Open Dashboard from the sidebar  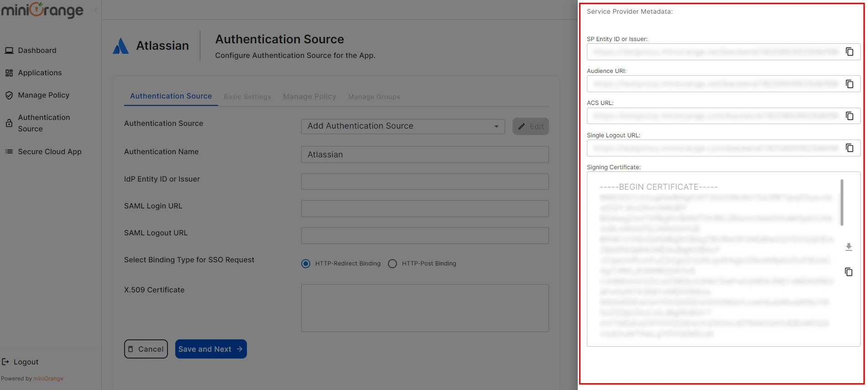(x=37, y=50)
